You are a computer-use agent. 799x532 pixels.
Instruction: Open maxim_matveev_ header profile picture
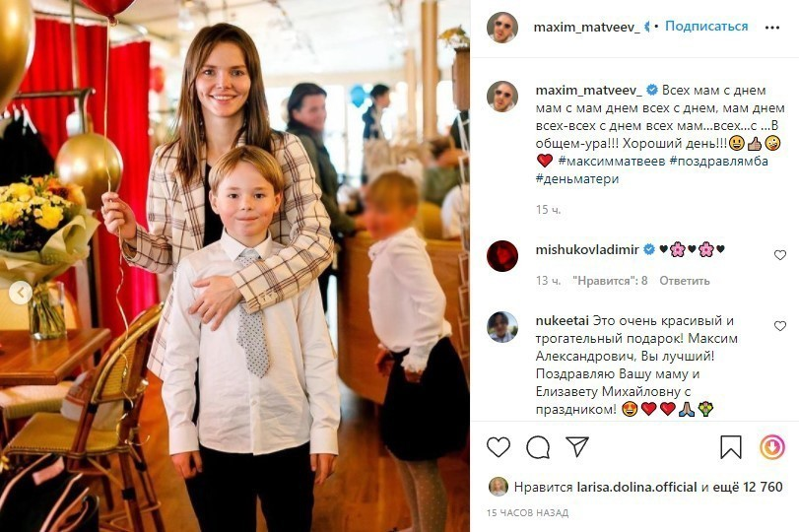(x=501, y=27)
